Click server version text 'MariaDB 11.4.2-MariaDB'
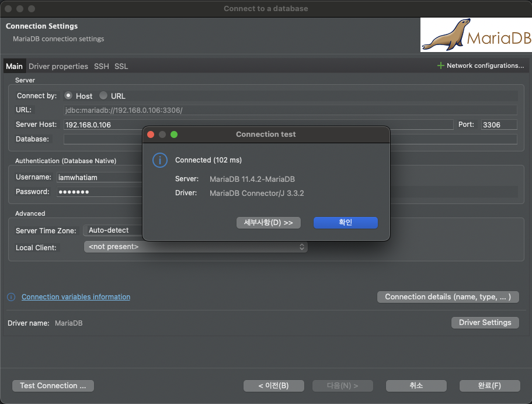Image resolution: width=532 pixels, height=404 pixels. 252,179
